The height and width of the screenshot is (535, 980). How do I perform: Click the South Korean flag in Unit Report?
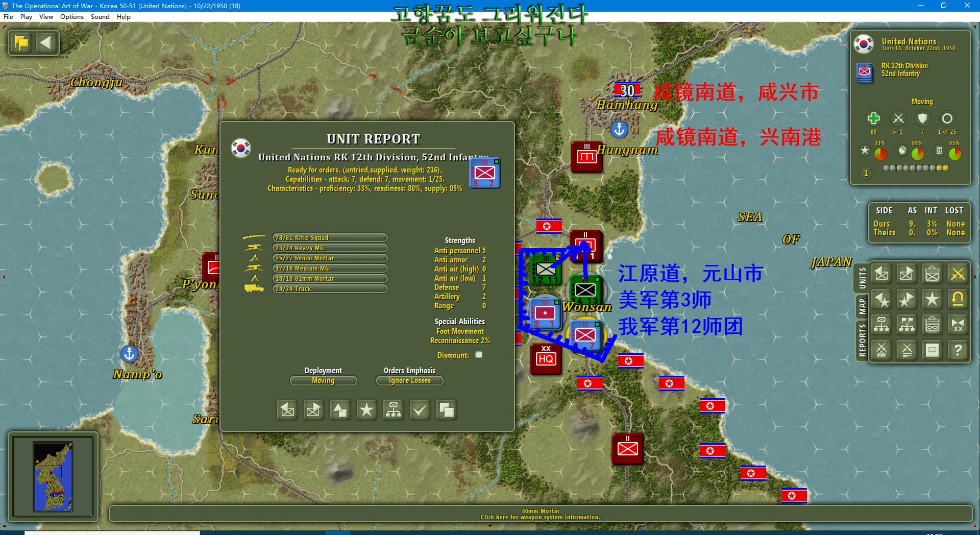(x=240, y=148)
